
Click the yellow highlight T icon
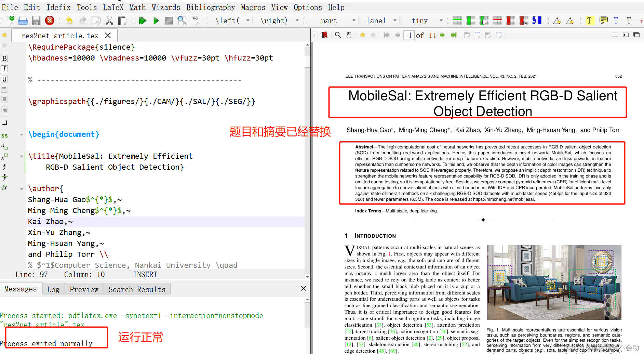pos(589,21)
